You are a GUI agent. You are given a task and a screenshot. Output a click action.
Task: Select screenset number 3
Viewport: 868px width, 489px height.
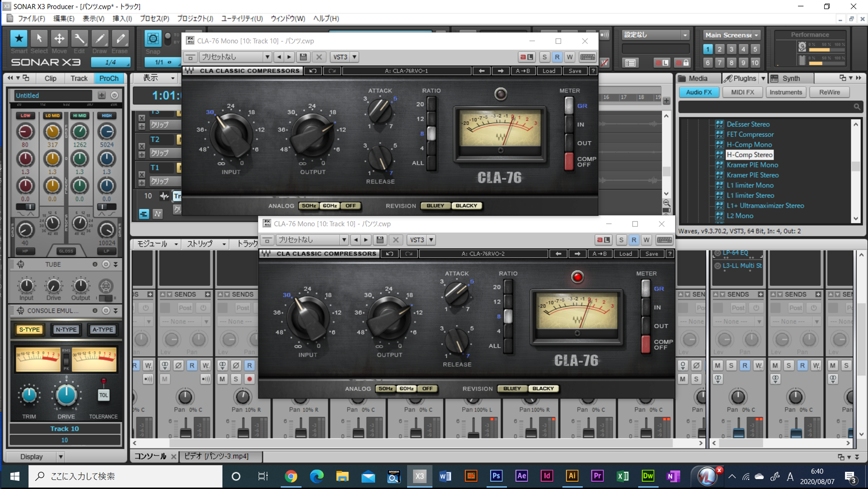click(731, 49)
